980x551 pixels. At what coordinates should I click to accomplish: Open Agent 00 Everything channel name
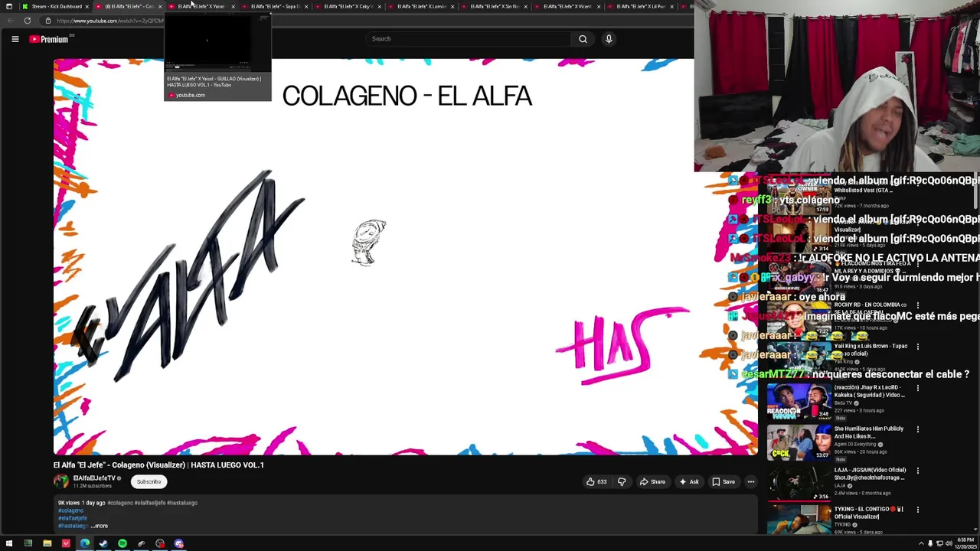[856, 445]
